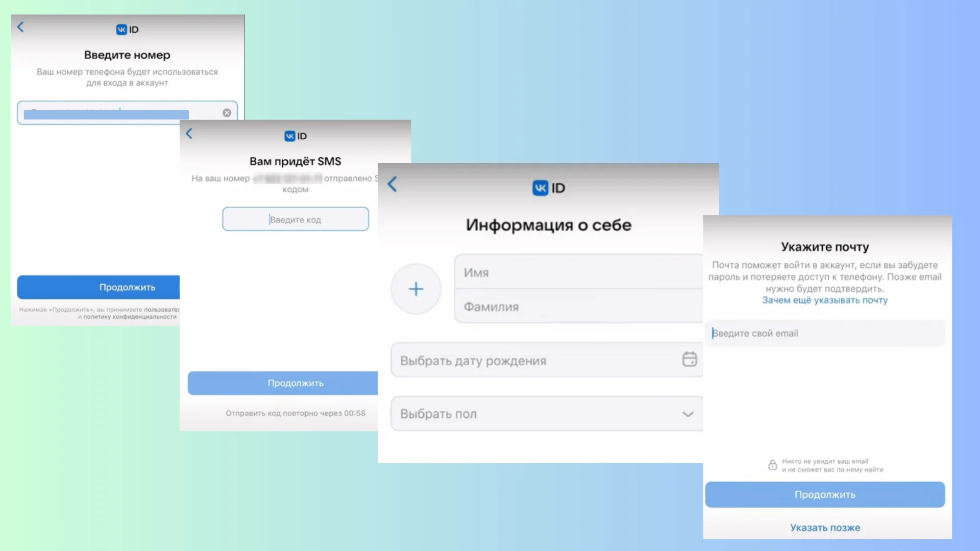
Task: Click back arrow on 'Информация о себе' screen
Action: 392,184
